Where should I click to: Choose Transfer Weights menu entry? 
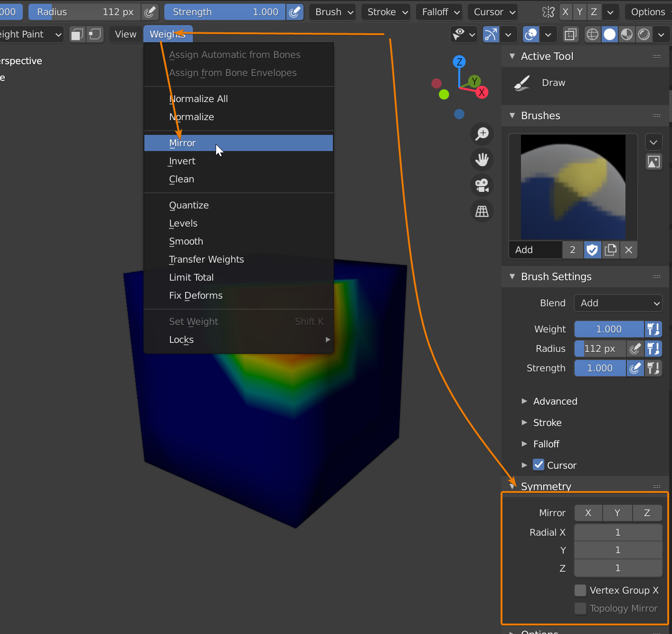(x=207, y=259)
